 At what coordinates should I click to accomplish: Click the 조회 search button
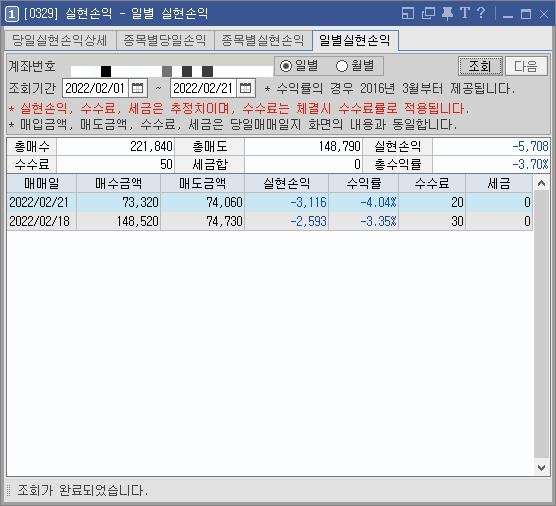[480, 66]
